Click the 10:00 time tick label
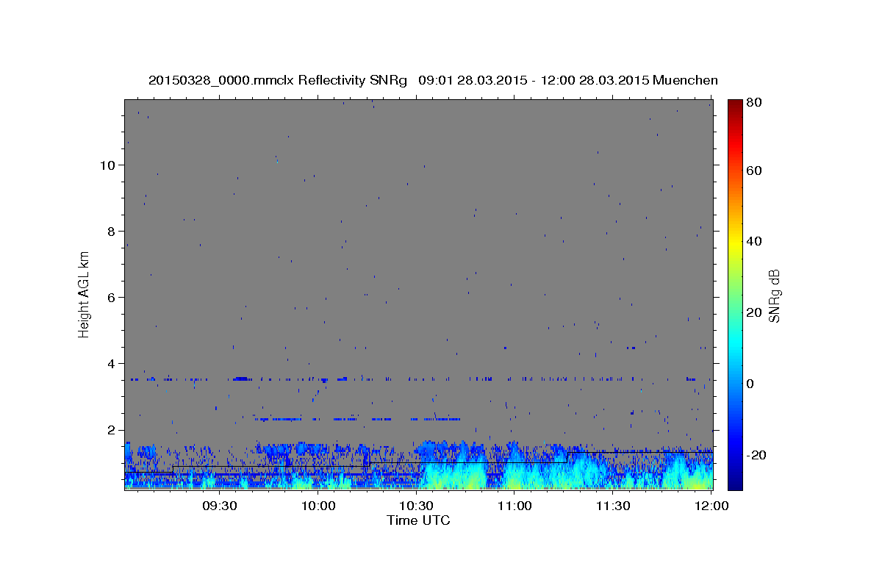 coord(318,506)
